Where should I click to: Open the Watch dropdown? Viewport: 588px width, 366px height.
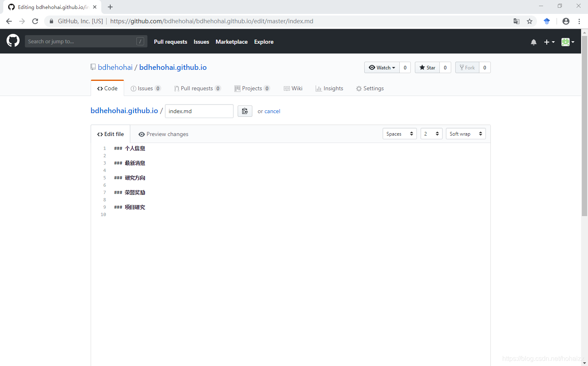tap(382, 67)
